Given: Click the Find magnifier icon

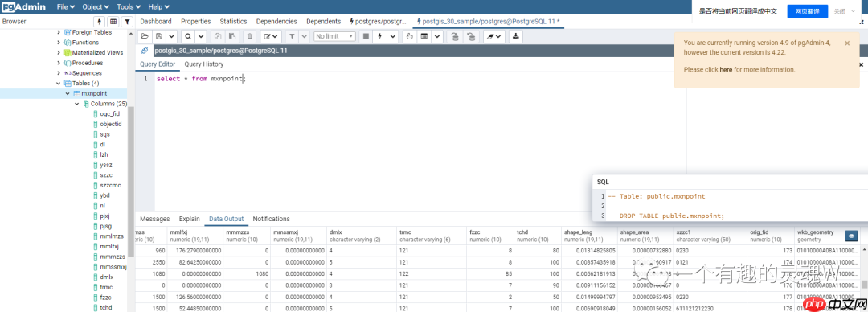Looking at the screenshot, I should coord(188,36).
